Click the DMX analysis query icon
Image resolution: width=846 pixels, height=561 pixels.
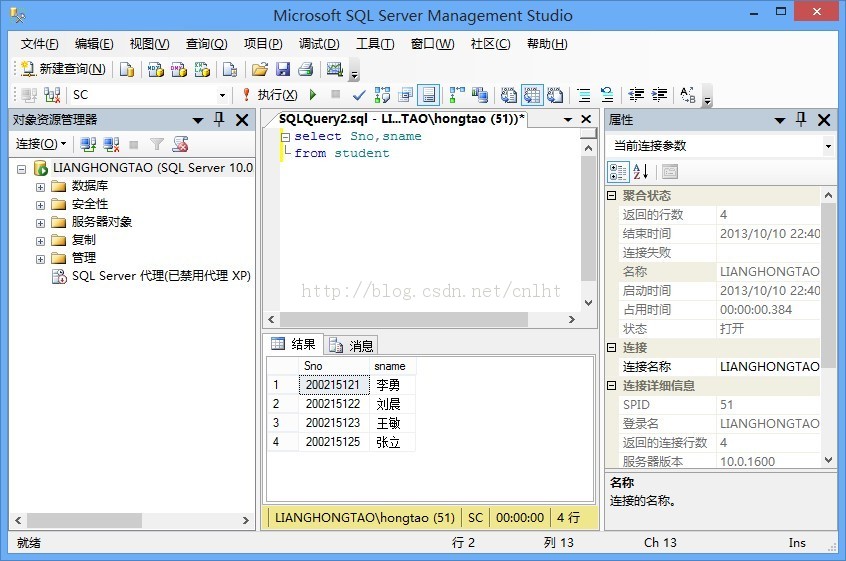tap(179, 69)
